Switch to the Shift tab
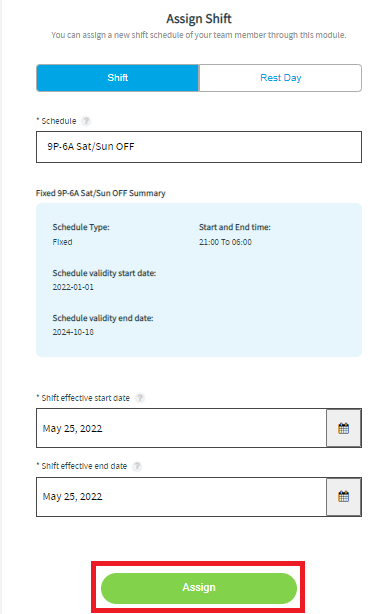The image size is (391, 614). 117,78
